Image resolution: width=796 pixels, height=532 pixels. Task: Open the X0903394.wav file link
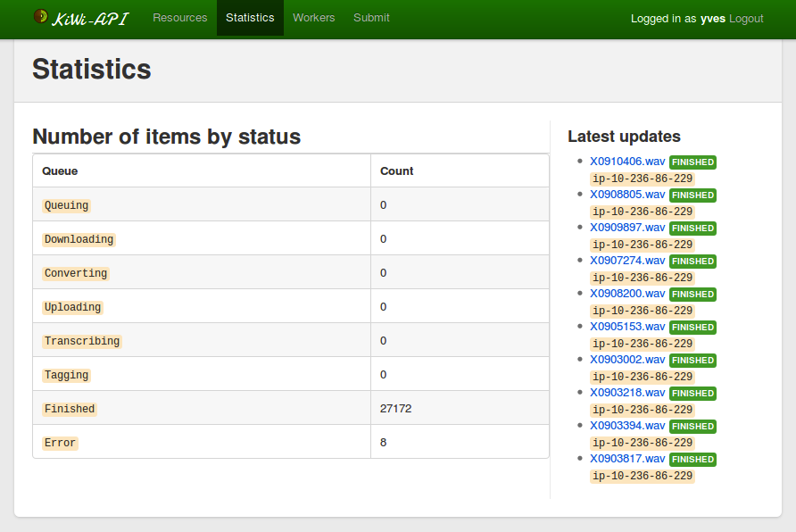[626, 426]
